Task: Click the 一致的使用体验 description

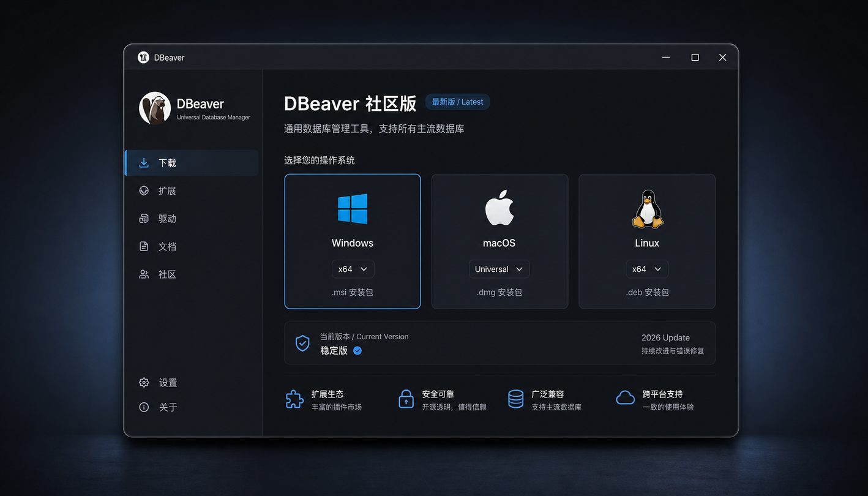Action: point(668,407)
